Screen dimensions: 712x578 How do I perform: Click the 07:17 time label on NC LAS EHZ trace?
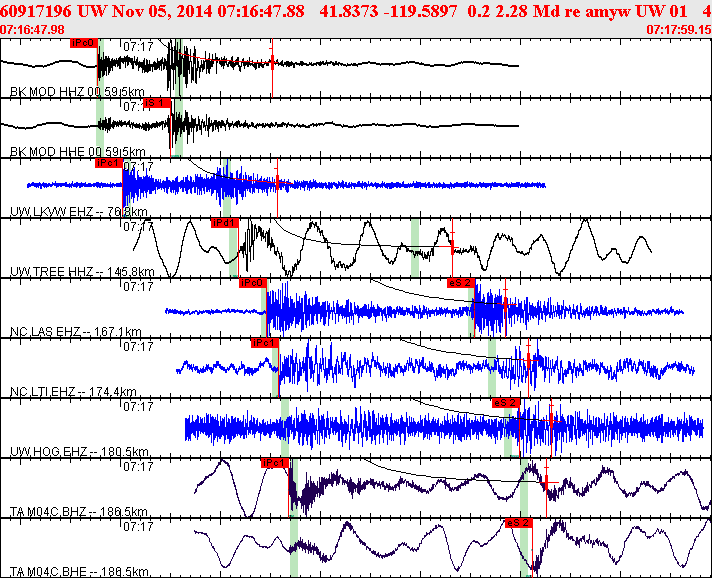click(x=138, y=286)
